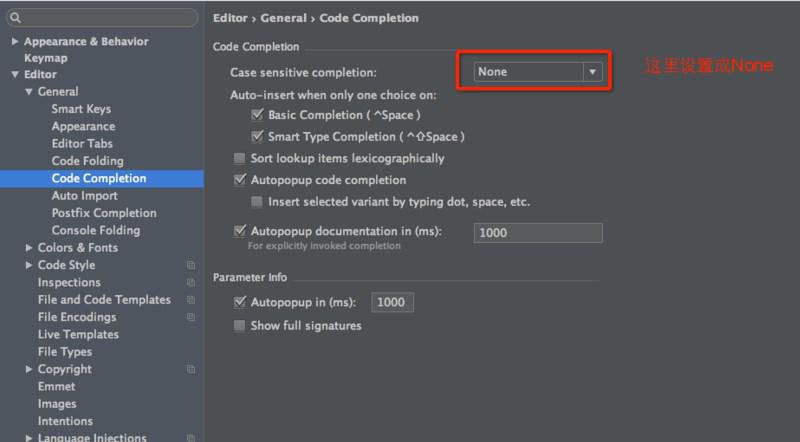The width and height of the screenshot is (800, 442).
Task: Go to Postfix Completion settings
Action: [104, 213]
